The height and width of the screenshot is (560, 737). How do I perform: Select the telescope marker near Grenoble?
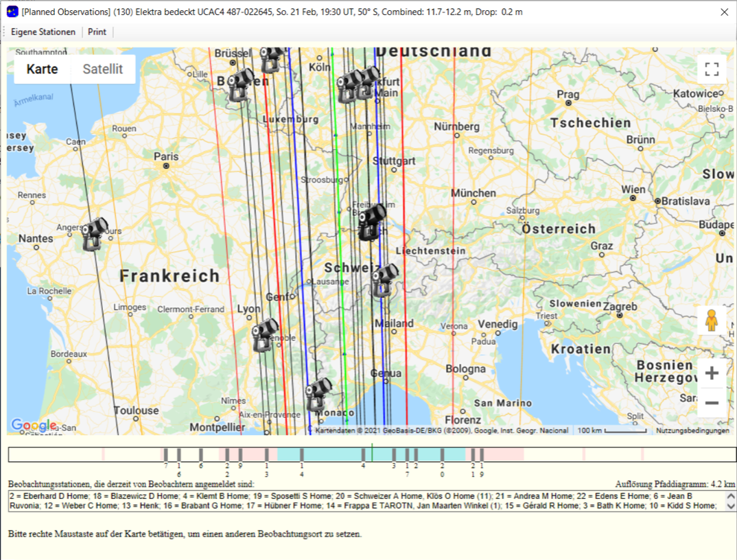click(x=264, y=334)
